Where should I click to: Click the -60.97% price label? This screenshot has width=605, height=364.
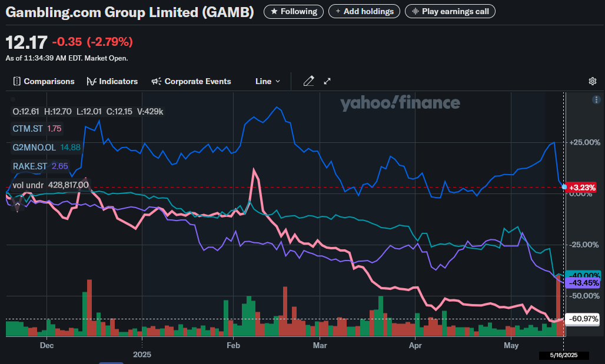(583, 319)
